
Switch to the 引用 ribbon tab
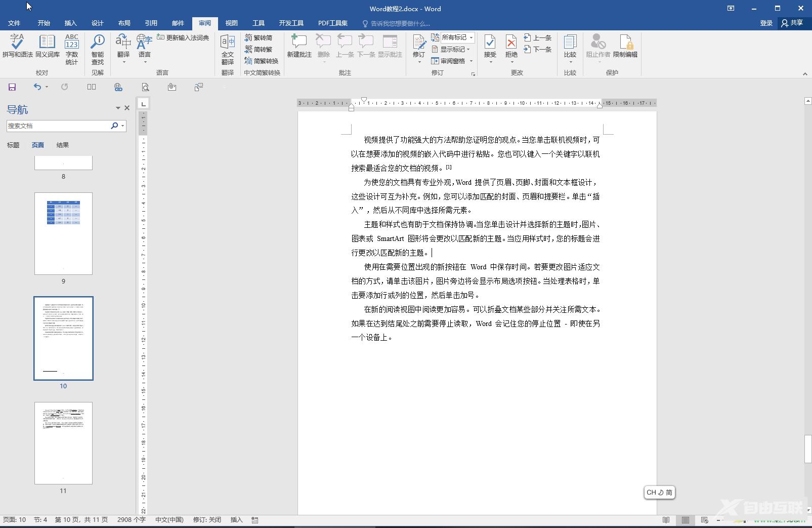click(x=151, y=23)
